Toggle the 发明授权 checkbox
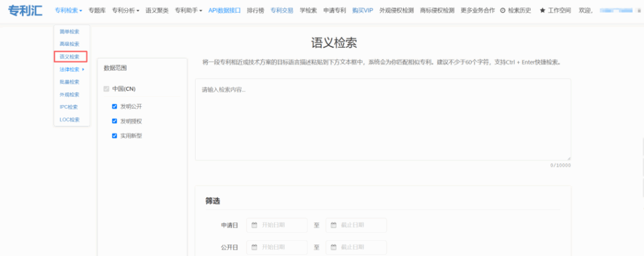This screenshot has width=644, height=256. 114,121
